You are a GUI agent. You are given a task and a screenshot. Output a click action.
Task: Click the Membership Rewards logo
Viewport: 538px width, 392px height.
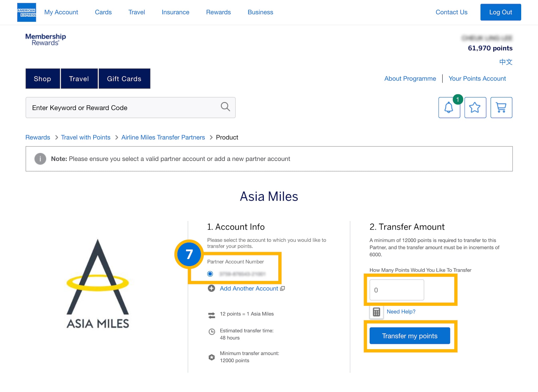coord(46,39)
